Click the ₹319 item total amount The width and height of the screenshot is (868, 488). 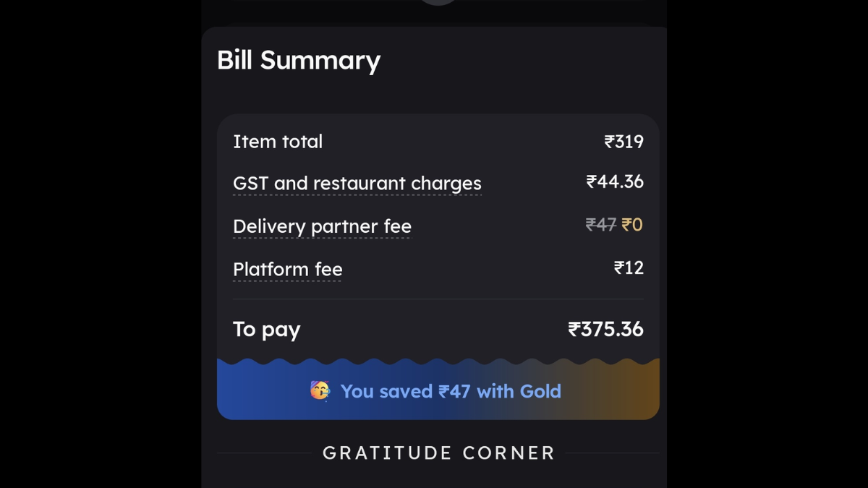click(x=624, y=142)
